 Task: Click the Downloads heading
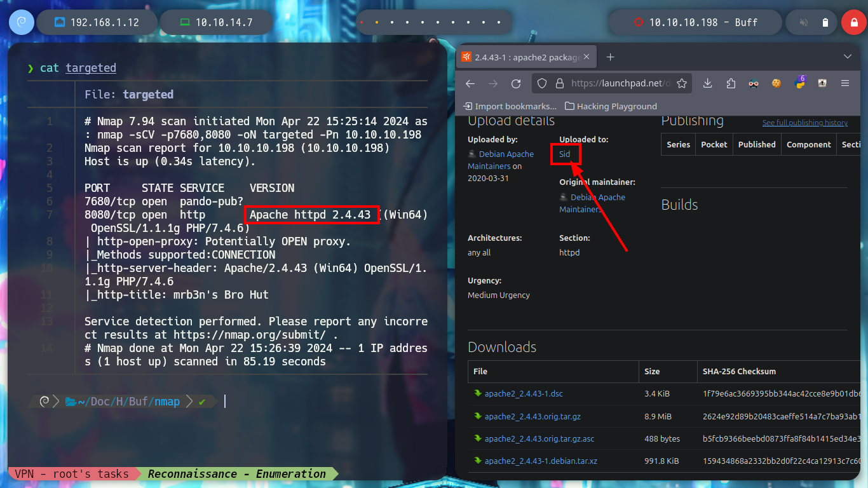502,347
